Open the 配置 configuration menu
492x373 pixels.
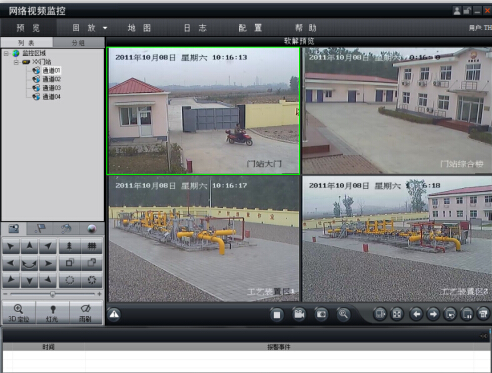coord(250,28)
